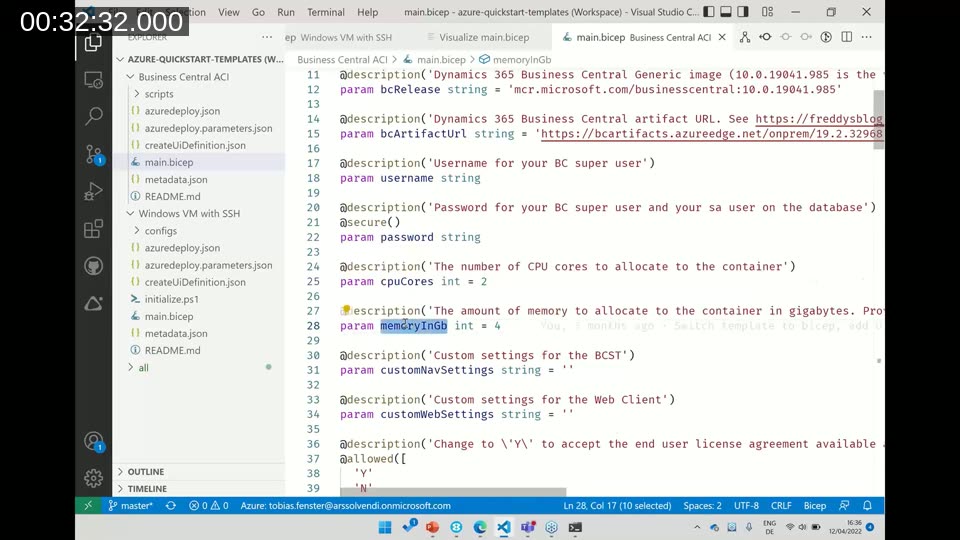Collapse AZURE-QUICKSTART-TEMPLATES workspace section

point(200,59)
